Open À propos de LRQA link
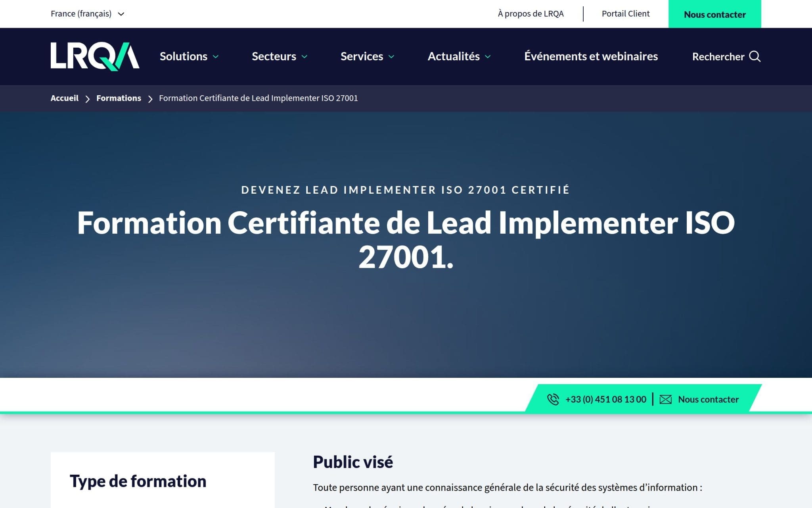Screen dimensions: 812x508 pos(530,14)
